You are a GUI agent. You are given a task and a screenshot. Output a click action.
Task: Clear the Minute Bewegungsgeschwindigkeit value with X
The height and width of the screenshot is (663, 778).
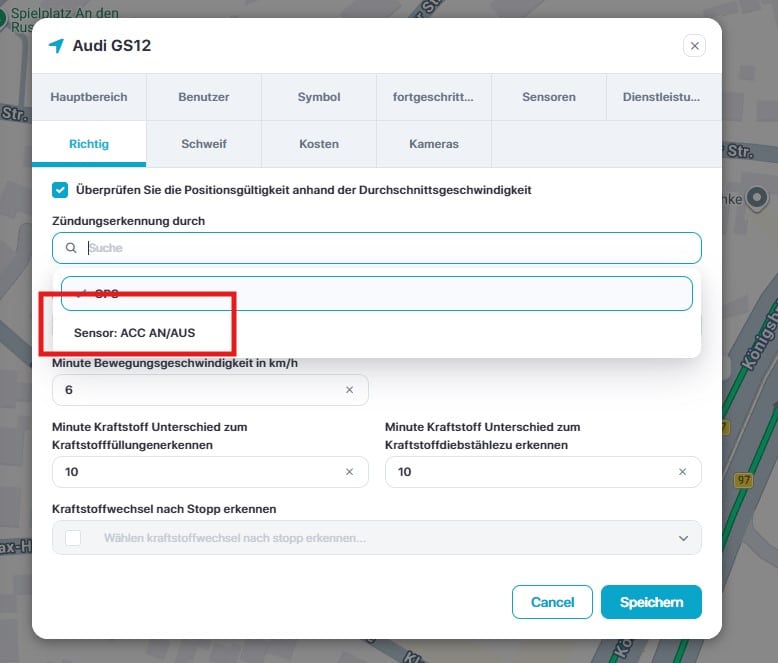click(349, 390)
